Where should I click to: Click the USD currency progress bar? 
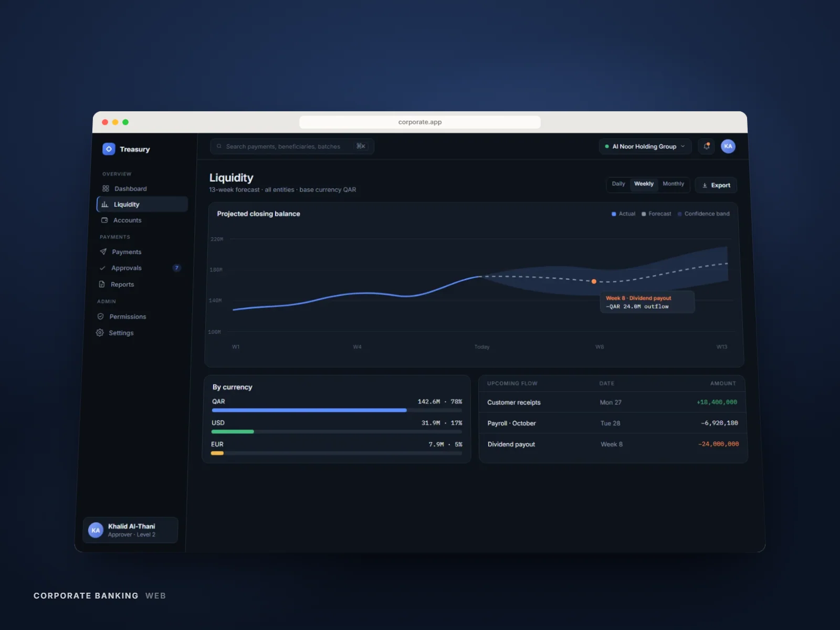pyautogui.click(x=337, y=432)
